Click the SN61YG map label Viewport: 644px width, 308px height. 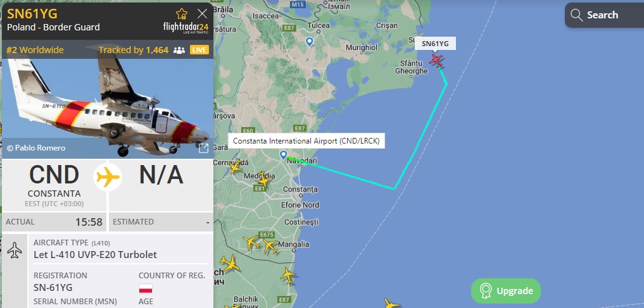(x=436, y=44)
